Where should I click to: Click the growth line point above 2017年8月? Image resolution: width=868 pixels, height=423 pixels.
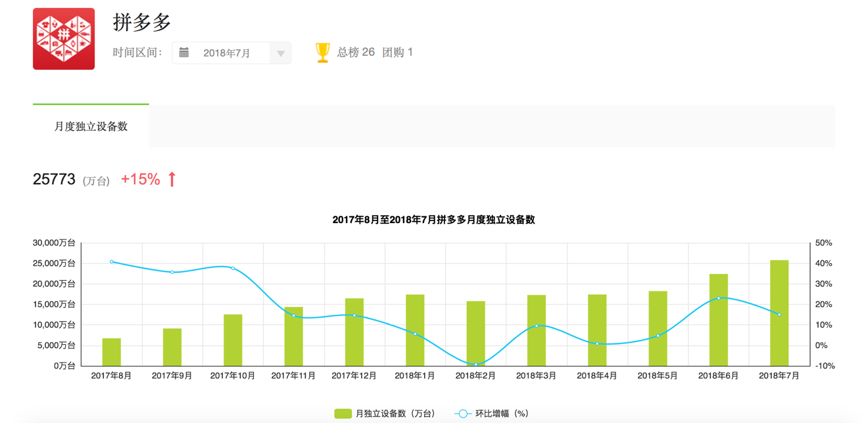click(112, 262)
